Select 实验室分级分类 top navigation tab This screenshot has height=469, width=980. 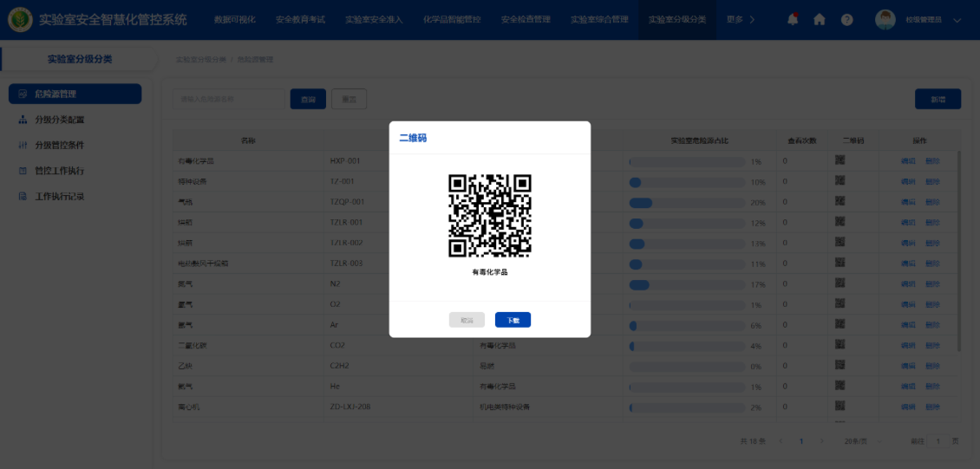coord(677,19)
